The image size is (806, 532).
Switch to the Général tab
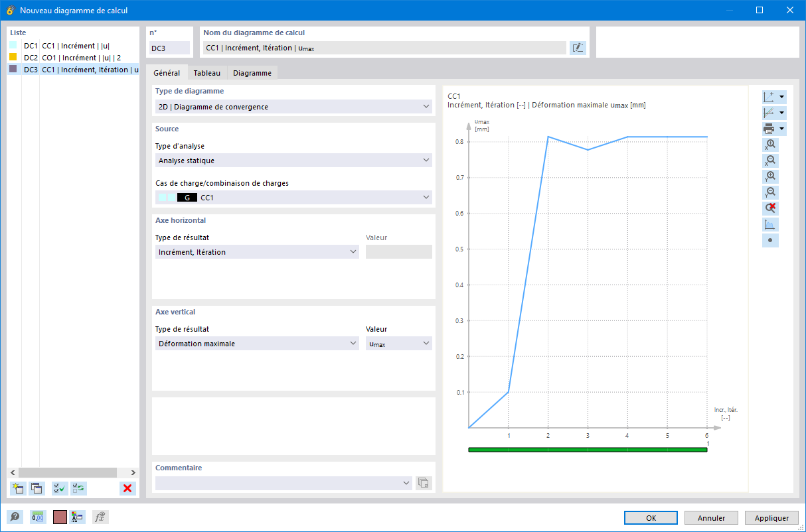pyautogui.click(x=167, y=73)
